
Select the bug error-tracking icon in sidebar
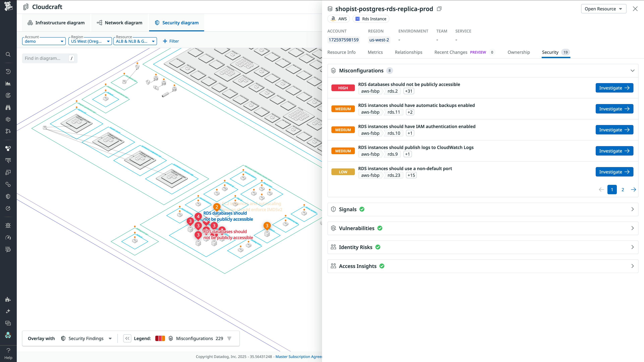[x=8, y=225]
